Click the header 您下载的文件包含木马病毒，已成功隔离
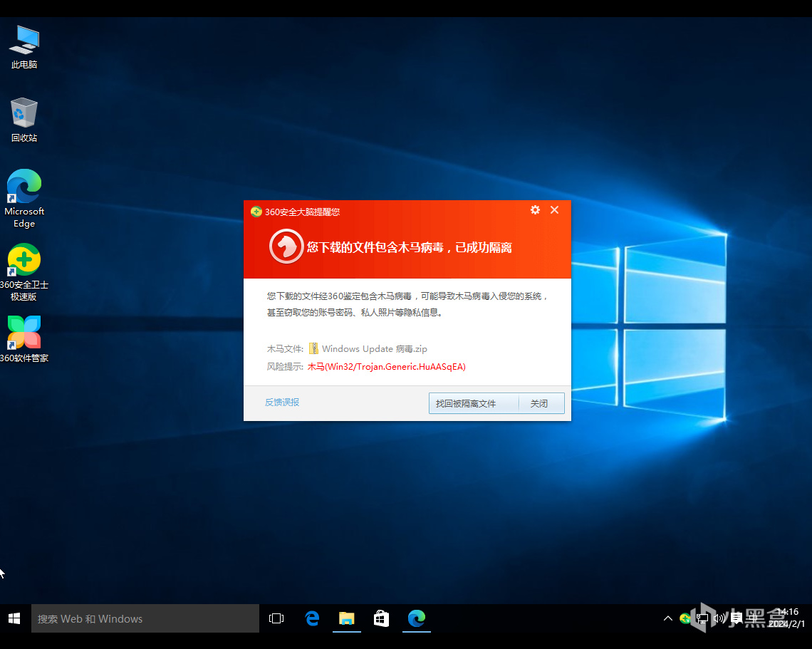This screenshot has height=649, width=812. click(x=409, y=248)
